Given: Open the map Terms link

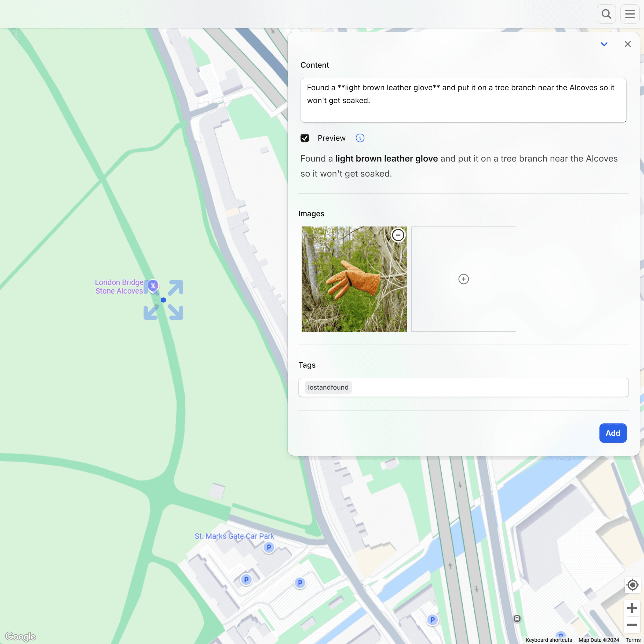Looking at the screenshot, I should click(633, 640).
